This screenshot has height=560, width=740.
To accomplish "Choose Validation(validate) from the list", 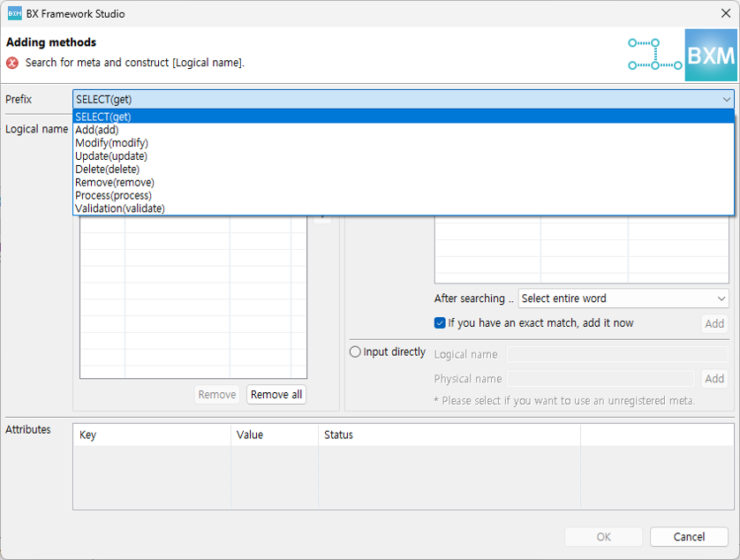I will [x=119, y=208].
